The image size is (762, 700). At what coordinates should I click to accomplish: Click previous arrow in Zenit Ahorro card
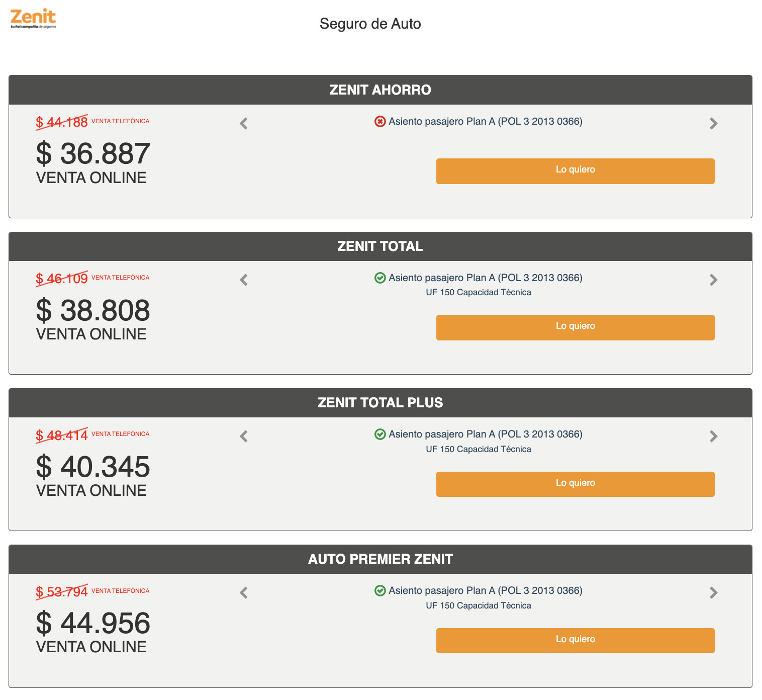244,123
